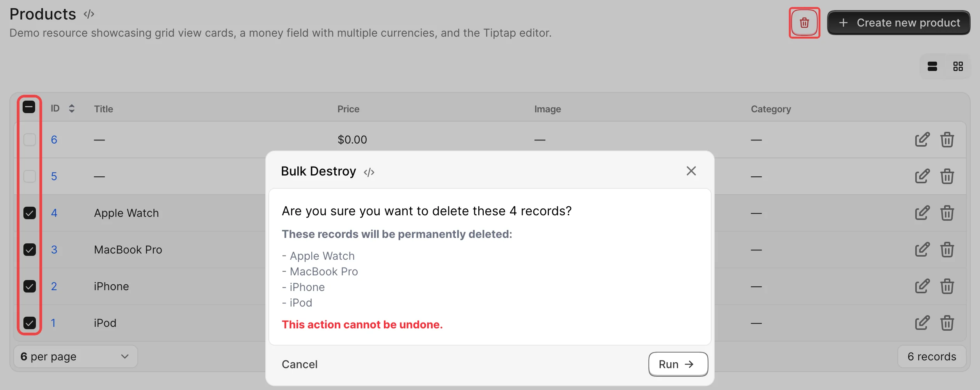This screenshot has width=980, height=390.
Task: Check the box for record ID 5
Action: coord(30,176)
